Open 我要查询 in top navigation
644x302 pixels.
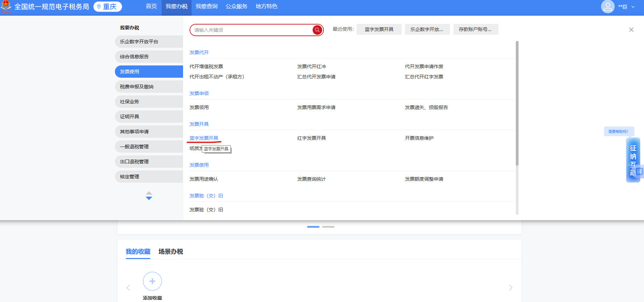(x=207, y=6)
